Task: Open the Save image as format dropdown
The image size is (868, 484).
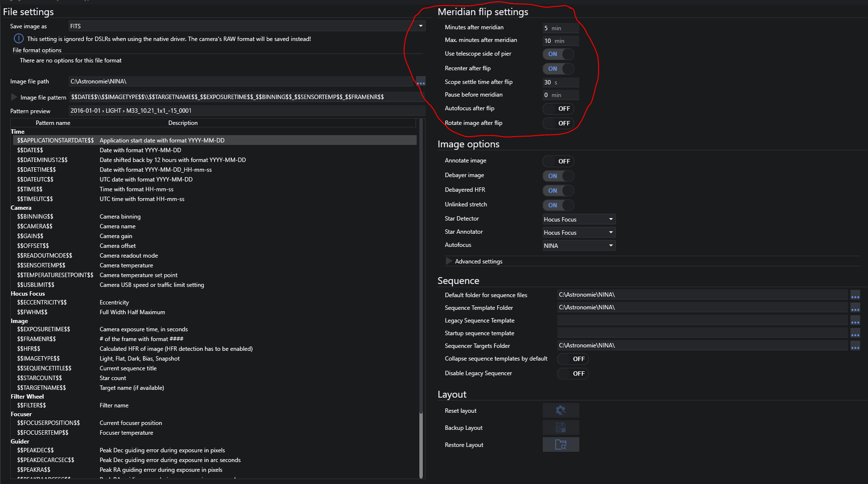Action: 420,26
